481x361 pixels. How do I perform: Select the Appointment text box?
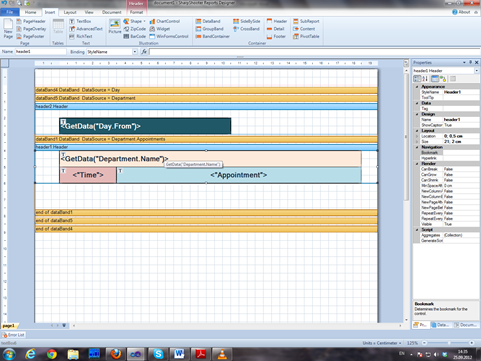pyautogui.click(x=239, y=175)
